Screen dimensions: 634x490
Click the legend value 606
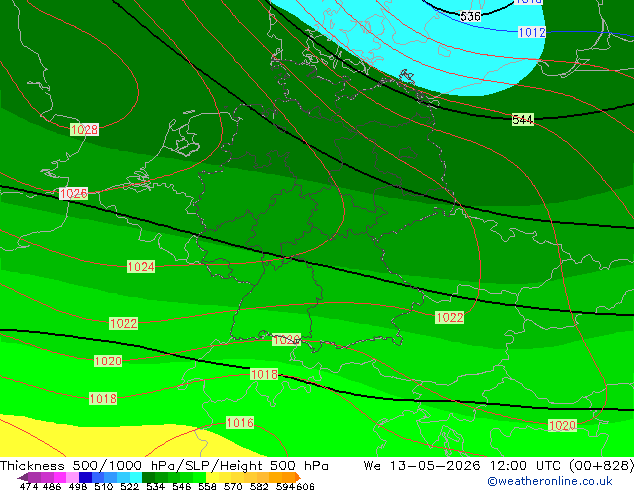click(305, 486)
